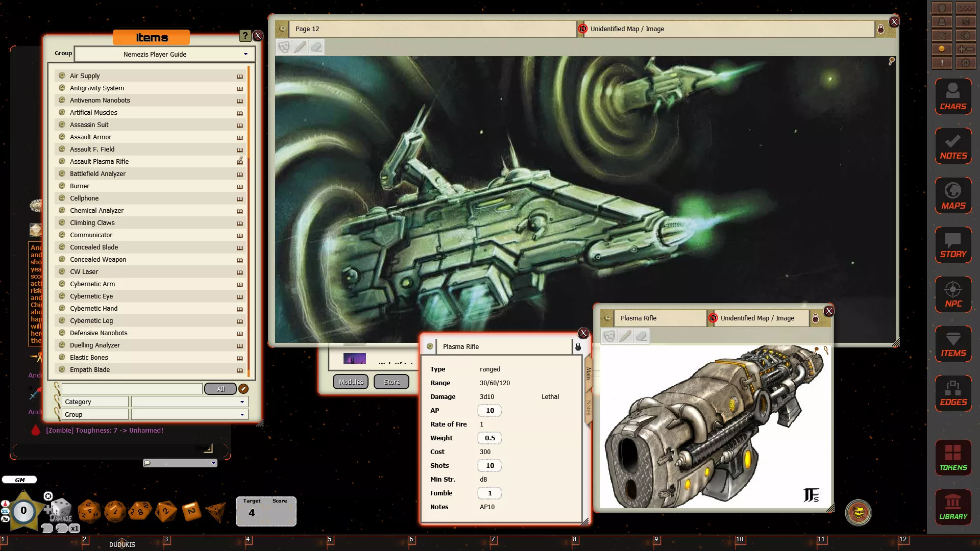Open the NOTES sidebar panel

pyautogui.click(x=953, y=145)
